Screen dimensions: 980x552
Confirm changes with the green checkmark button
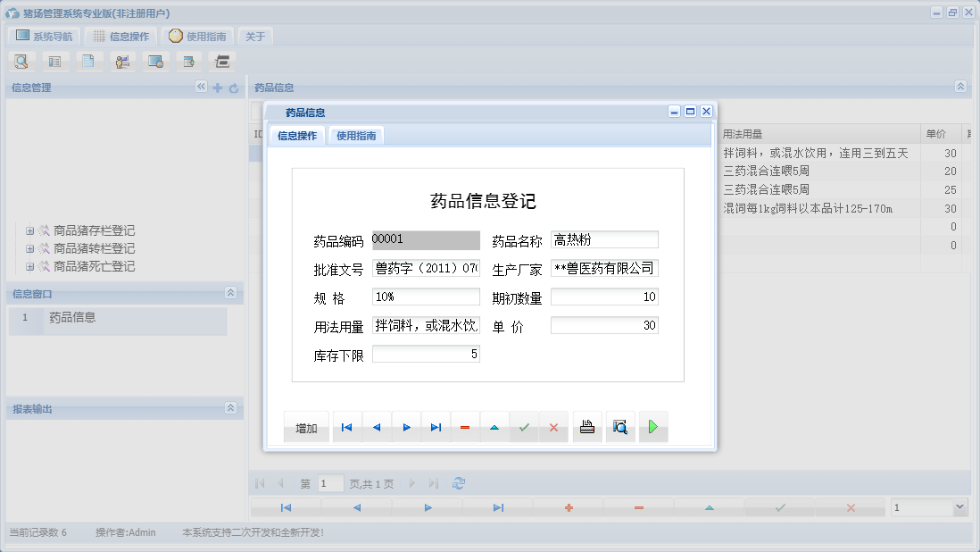click(524, 426)
